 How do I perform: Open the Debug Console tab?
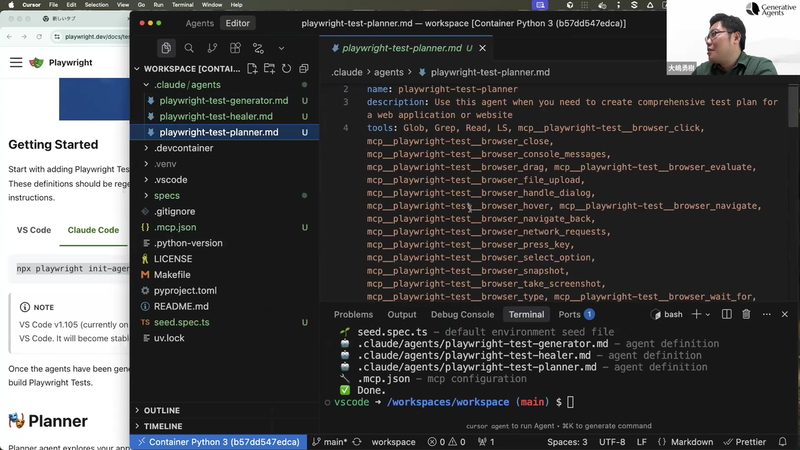(x=462, y=314)
